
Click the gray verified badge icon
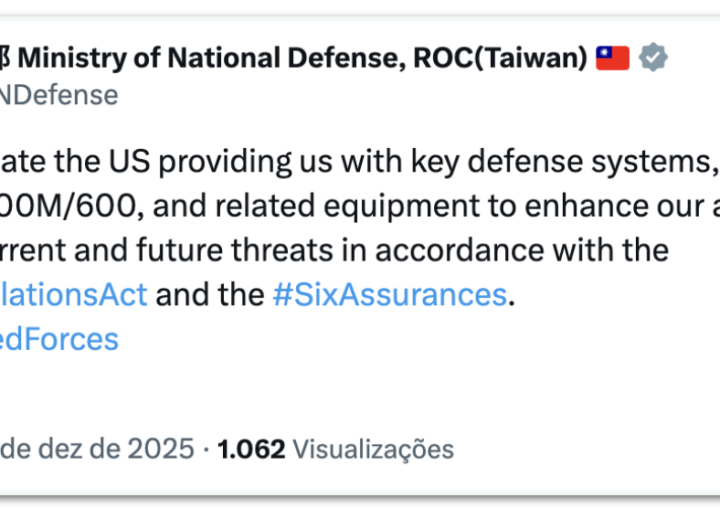pyautogui.click(x=654, y=59)
